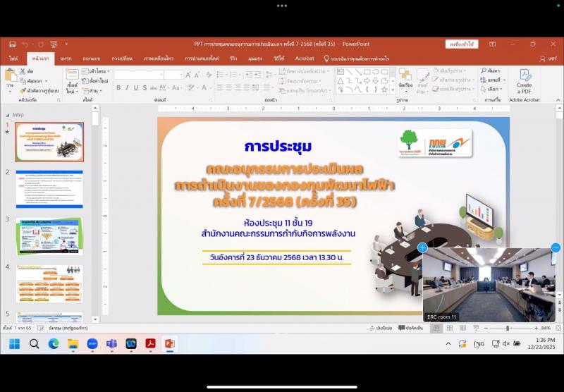Select the Right Arrow shape in gallery

click(367, 80)
